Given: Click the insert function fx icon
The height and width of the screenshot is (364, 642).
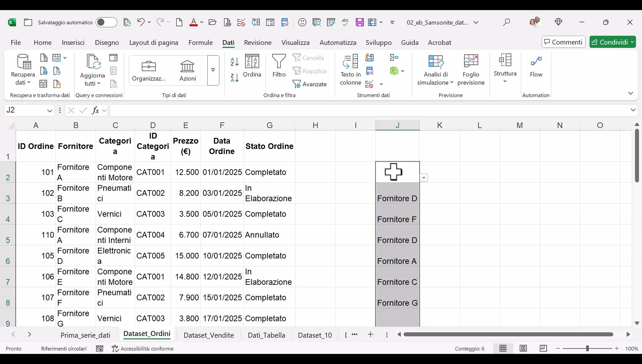Looking at the screenshot, I should [x=95, y=110].
